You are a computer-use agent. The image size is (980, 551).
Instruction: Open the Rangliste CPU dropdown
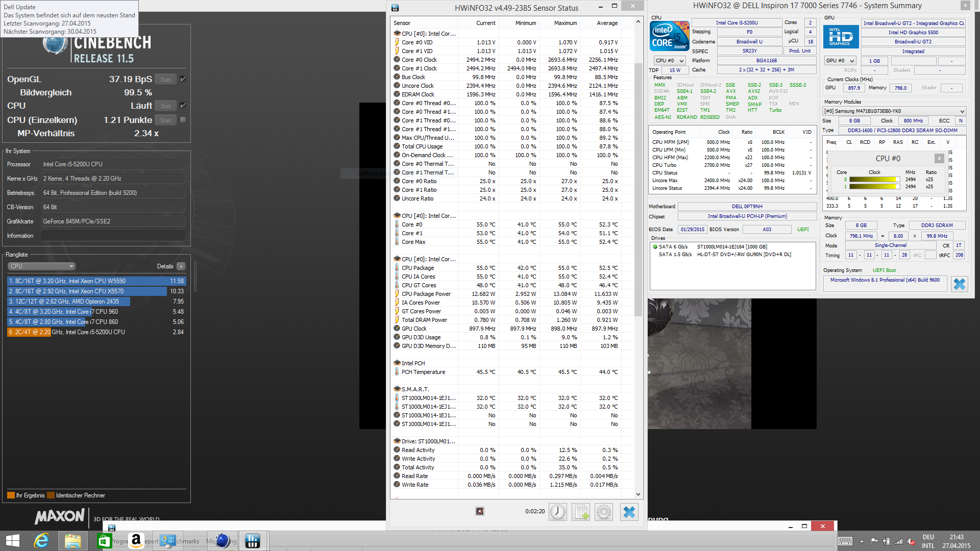[x=42, y=266]
